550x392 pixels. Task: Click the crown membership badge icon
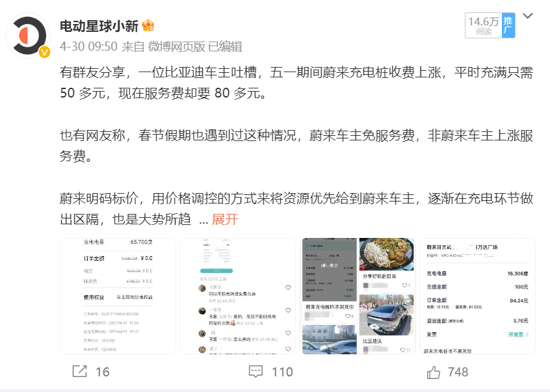(x=148, y=25)
